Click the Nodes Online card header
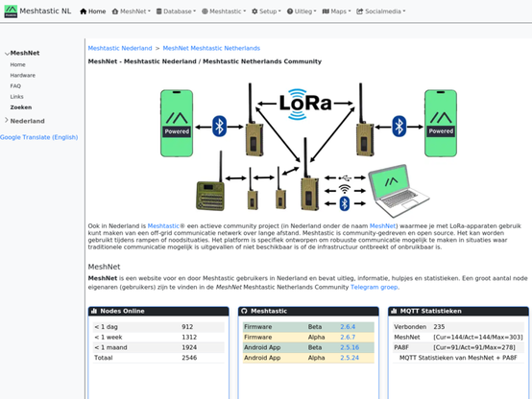Image resolution: width=532 pixels, height=399 pixels. tap(158, 311)
